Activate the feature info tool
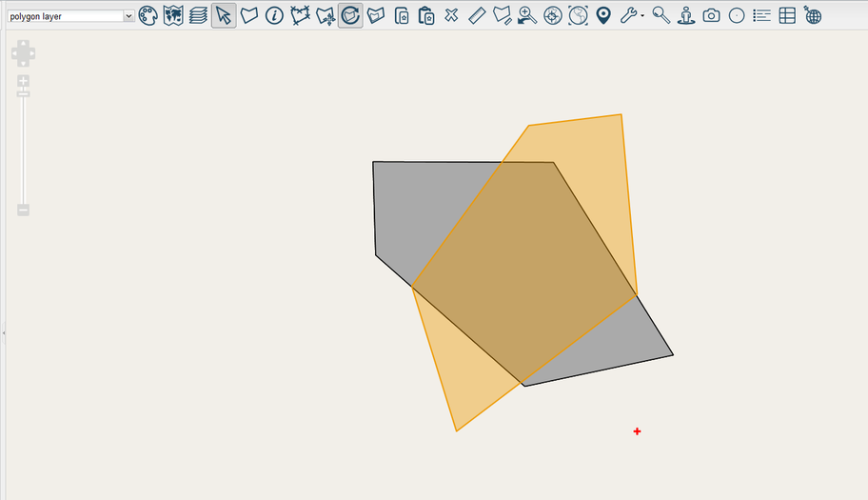This screenshot has width=868, height=500. click(274, 15)
